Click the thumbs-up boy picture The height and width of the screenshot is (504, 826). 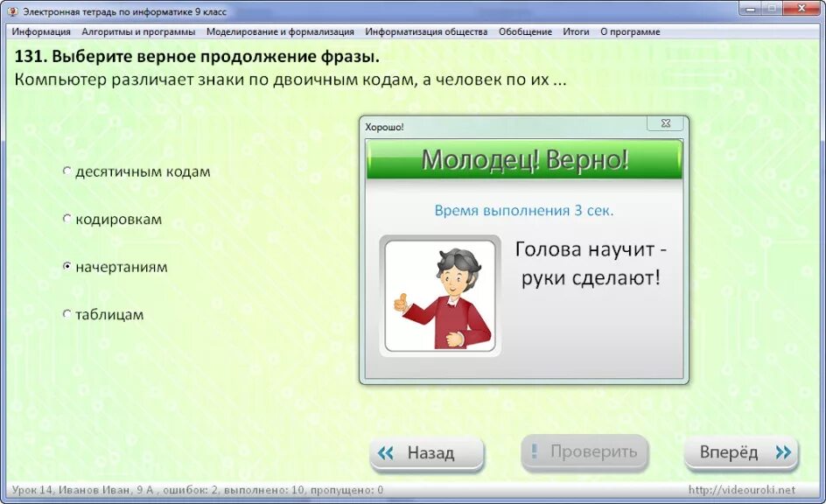pyautogui.click(x=440, y=296)
